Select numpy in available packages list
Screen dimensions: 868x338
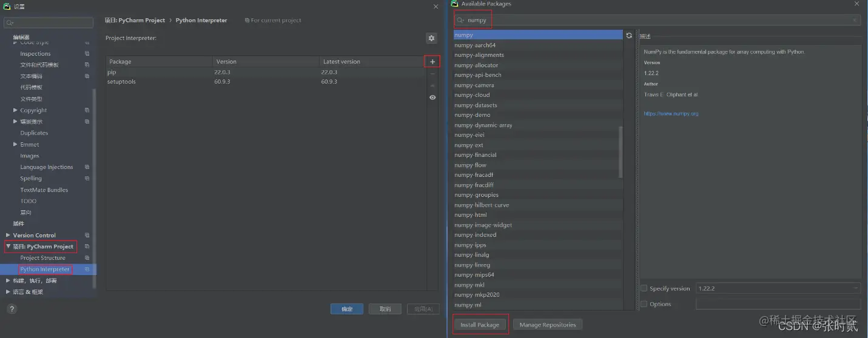tap(538, 35)
